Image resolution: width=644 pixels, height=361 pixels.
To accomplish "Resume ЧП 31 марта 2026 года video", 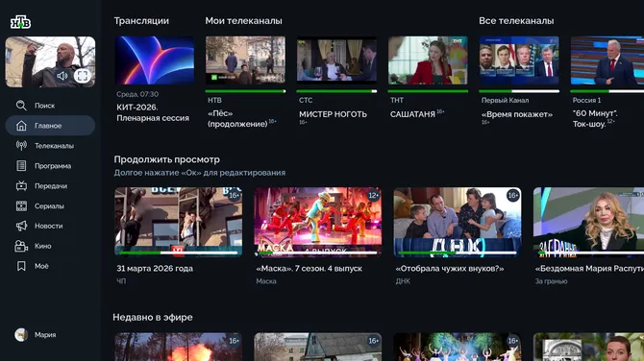I will tap(178, 222).
